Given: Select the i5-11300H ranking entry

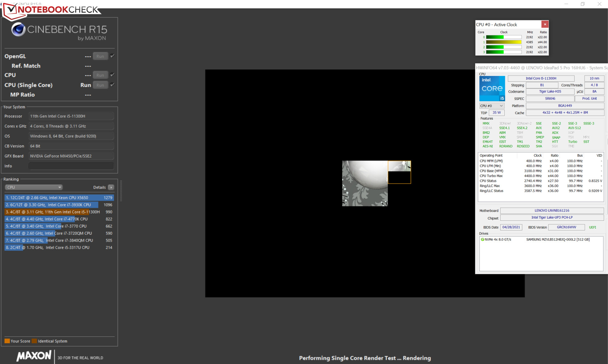Looking at the screenshot, I should (x=59, y=212).
